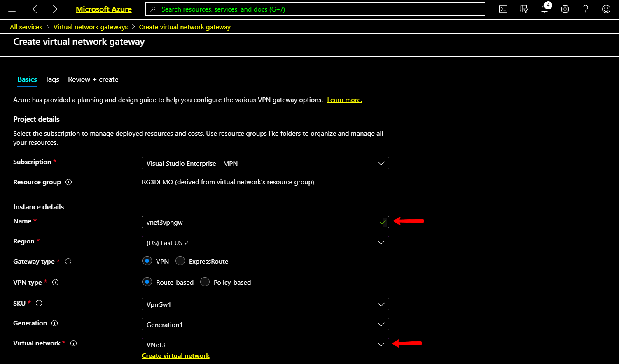Click the info icon next to Virtual network
This screenshot has width=619, height=364.
pos(74,343)
